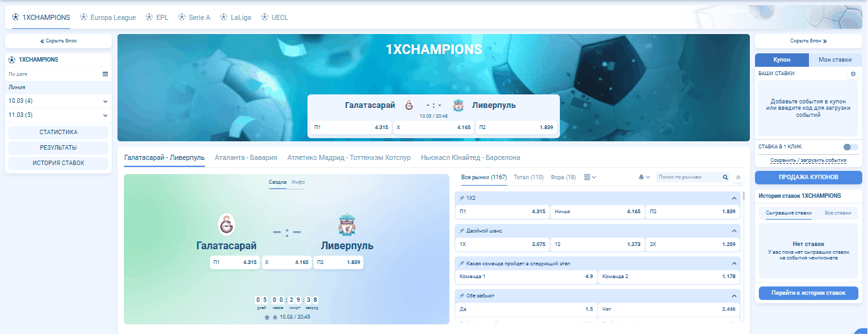Image resolution: width=868 pixels, height=334 pixels.
Task: Open Атлетико Мадрид - Тоттенхэм Хотспур match tab
Action: coord(349,157)
